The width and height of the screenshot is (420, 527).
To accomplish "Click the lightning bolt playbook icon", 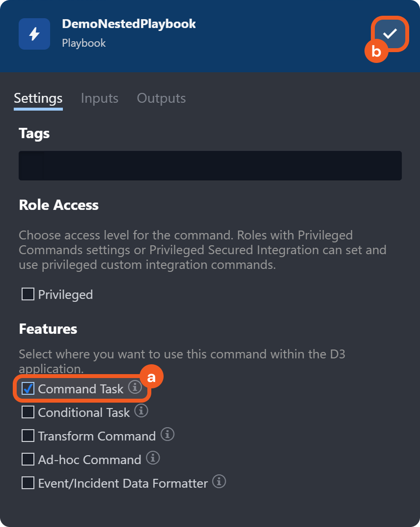I will [x=34, y=34].
